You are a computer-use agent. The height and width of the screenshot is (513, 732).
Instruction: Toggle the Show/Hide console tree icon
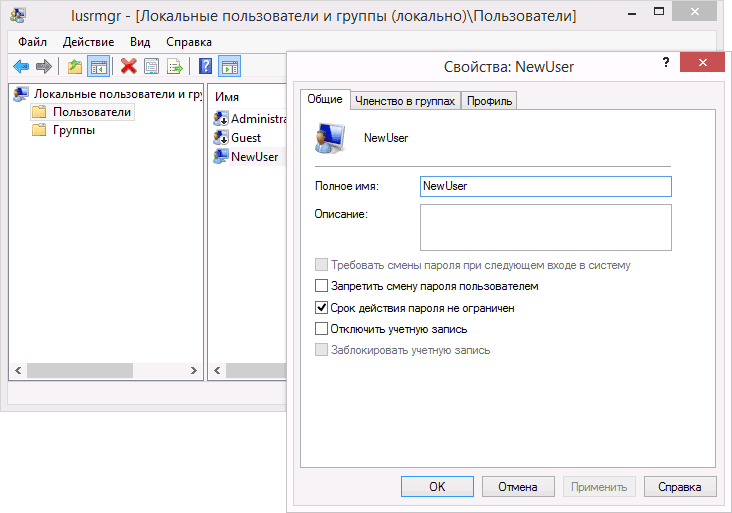[98, 66]
